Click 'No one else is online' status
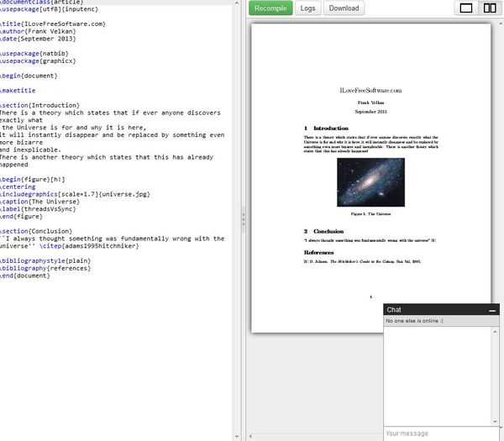The image size is (504, 441). pyautogui.click(x=414, y=321)
